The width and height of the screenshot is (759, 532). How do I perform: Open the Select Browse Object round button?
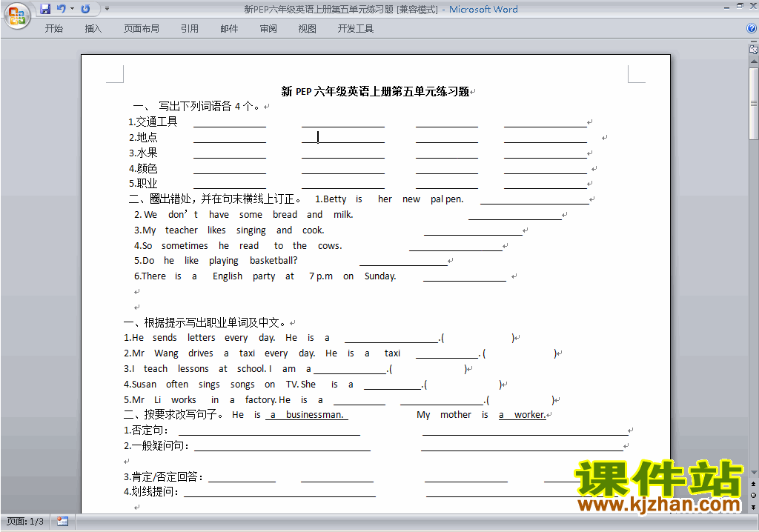(x=753, y=495)
